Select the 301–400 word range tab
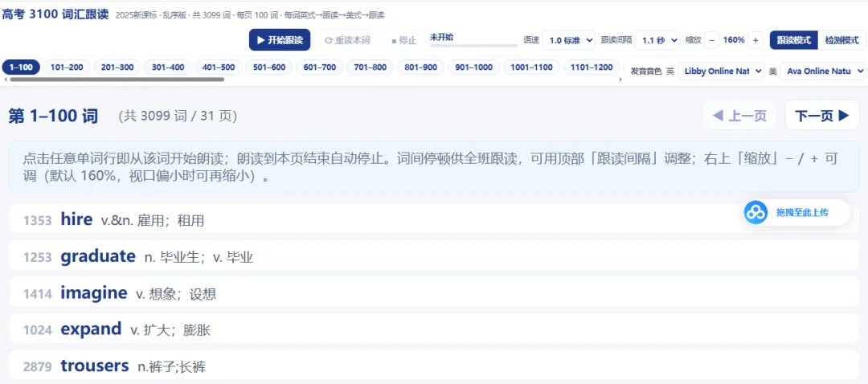 [168, 67]
